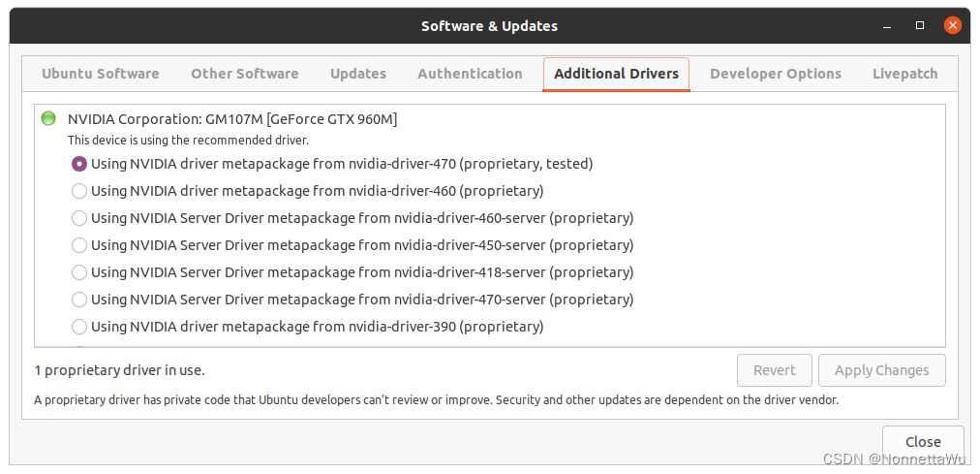Image resolution: width=980 pixels, height=474 pixels.
Task: Choose nvidia-driver-450-server radio option
Action: click(79, 245)
